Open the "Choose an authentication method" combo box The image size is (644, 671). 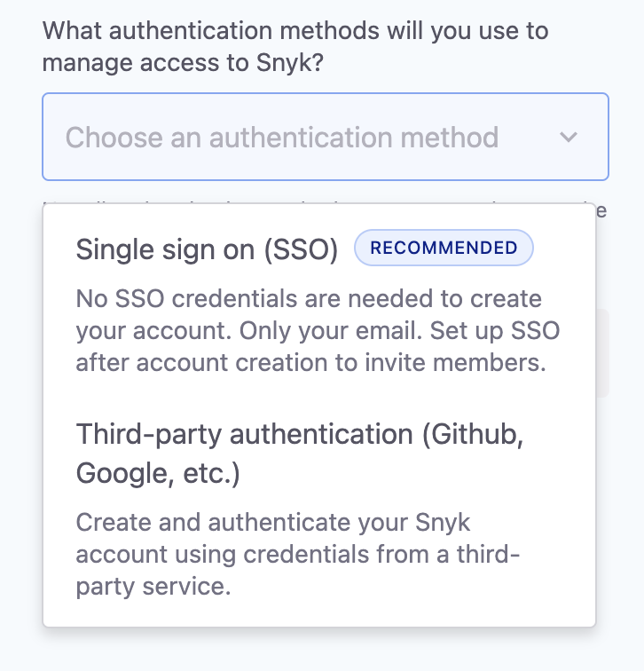click(x=325, y=138)
